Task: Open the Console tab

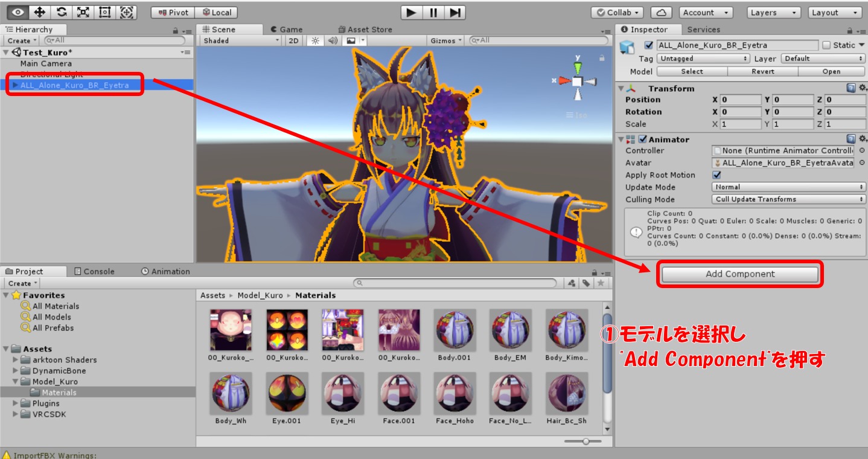Action: (94, 272)
